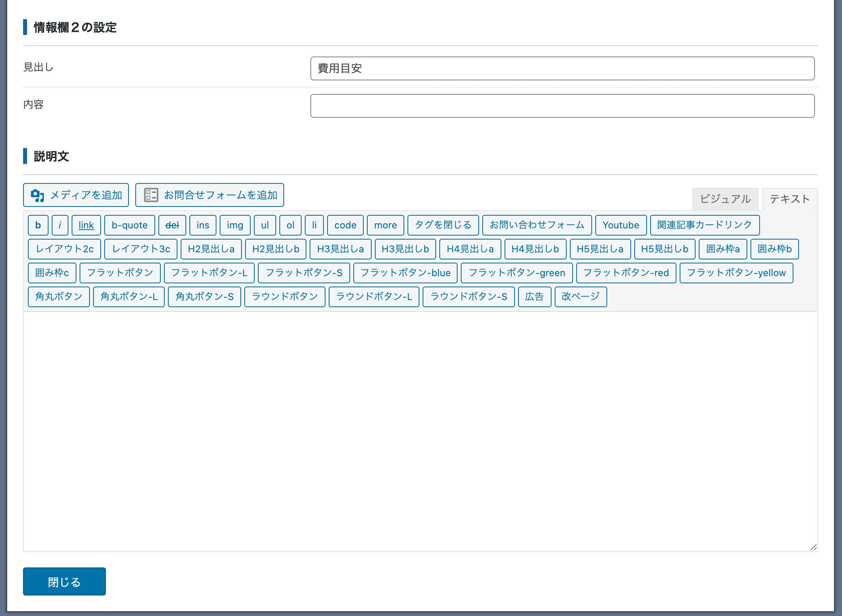This screenshot has width=842, height=616.
Task: Switch to the テキスト editor tab
Action: point(790,199)
